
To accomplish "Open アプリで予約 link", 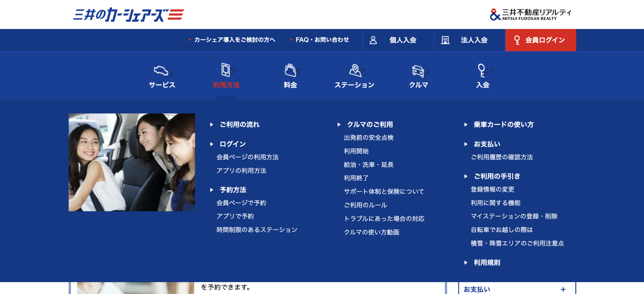I will point(235,217).
